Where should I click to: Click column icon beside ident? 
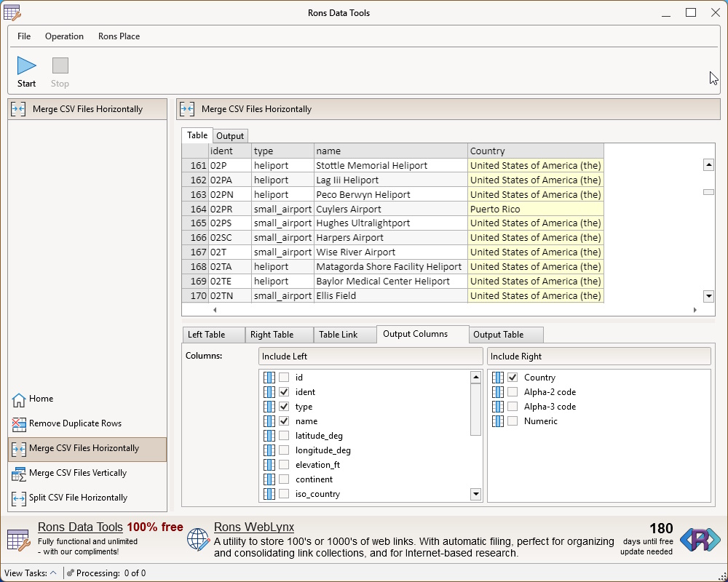269,392
